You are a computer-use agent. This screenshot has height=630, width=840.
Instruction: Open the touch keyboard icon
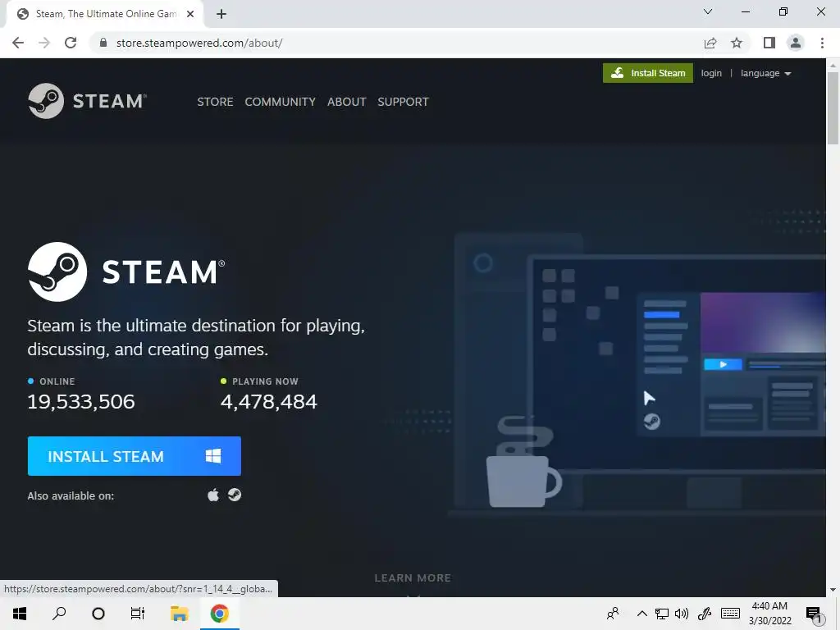pyautogui.click(x=730, y=614)
